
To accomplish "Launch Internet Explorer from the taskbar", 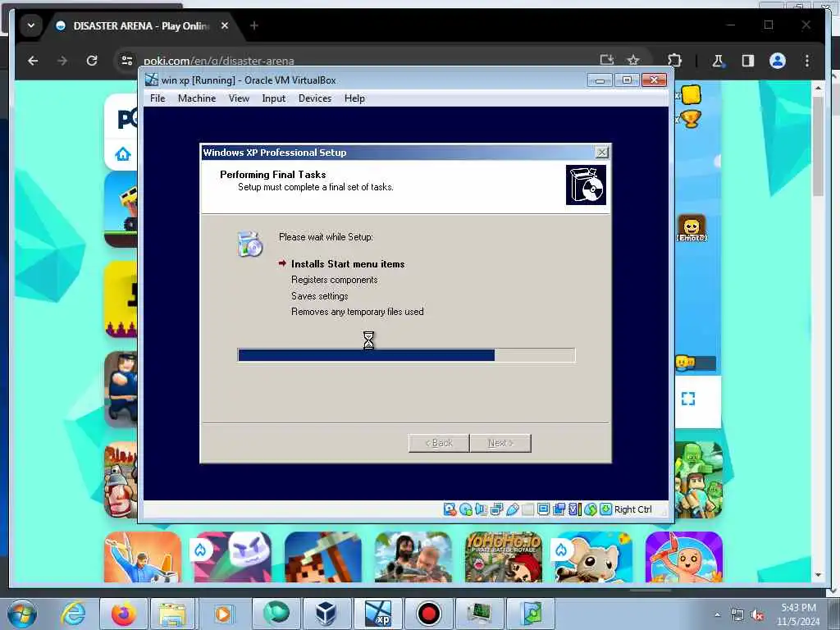I will [x=73, y=614].
